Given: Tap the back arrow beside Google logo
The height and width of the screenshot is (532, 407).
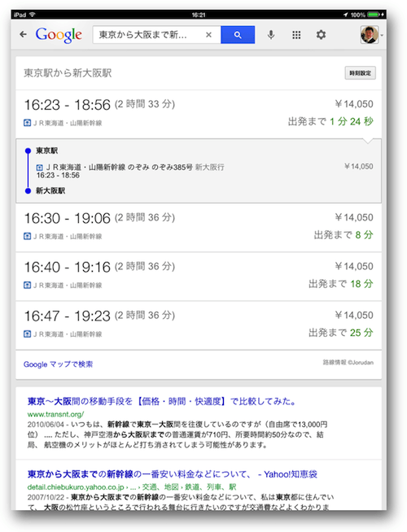Looking at the screenshot, I should (23, 34).
